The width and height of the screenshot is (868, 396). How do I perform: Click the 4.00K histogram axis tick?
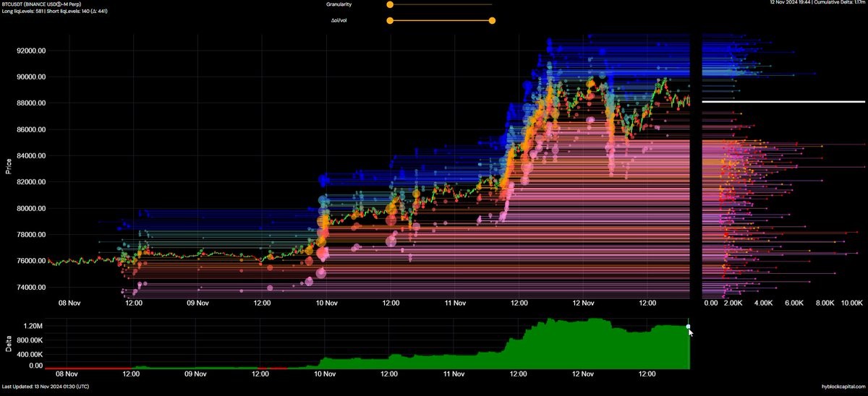click(764, 304)
